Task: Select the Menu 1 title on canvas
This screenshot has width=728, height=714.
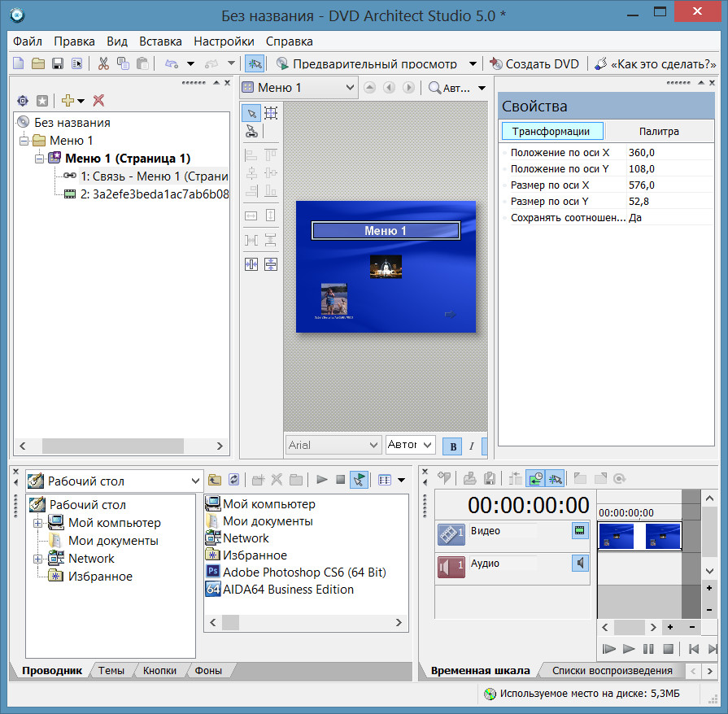Action: point(386,231)
